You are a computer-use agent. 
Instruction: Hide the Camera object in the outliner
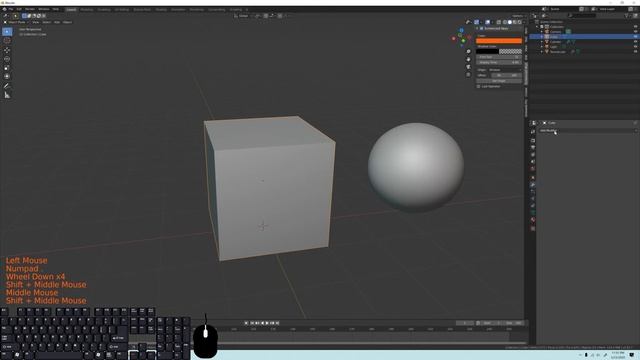click(x=636, y=31)
